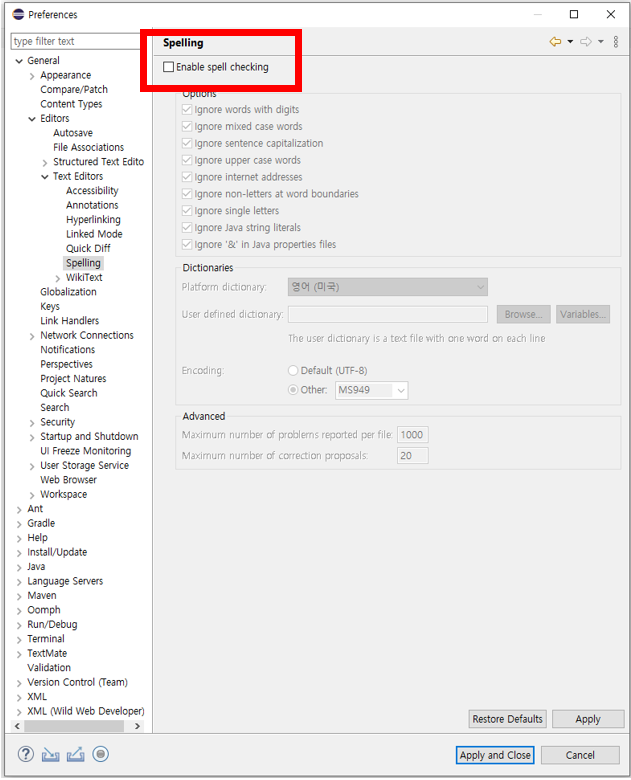Open the back history dropdown arrow
The height and width of the screenshot is (780, 631).
pyautogui.click(x=570, y=41)
